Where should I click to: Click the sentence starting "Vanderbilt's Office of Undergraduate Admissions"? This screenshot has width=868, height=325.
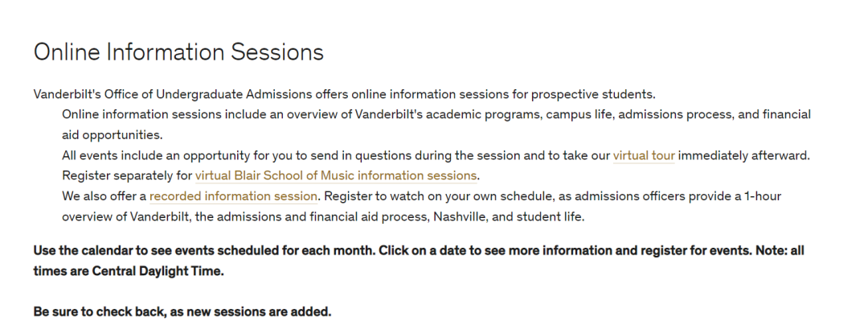pos(344,94)
